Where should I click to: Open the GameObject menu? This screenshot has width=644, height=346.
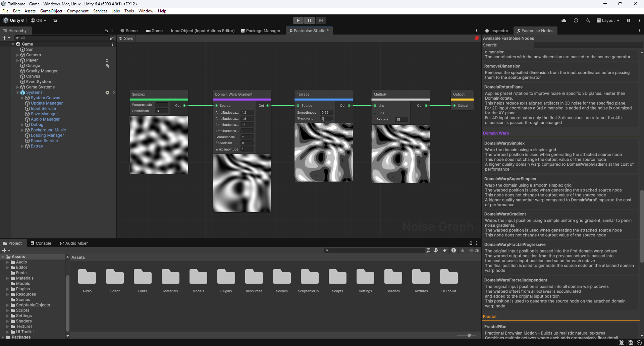(x=51, y=11)
